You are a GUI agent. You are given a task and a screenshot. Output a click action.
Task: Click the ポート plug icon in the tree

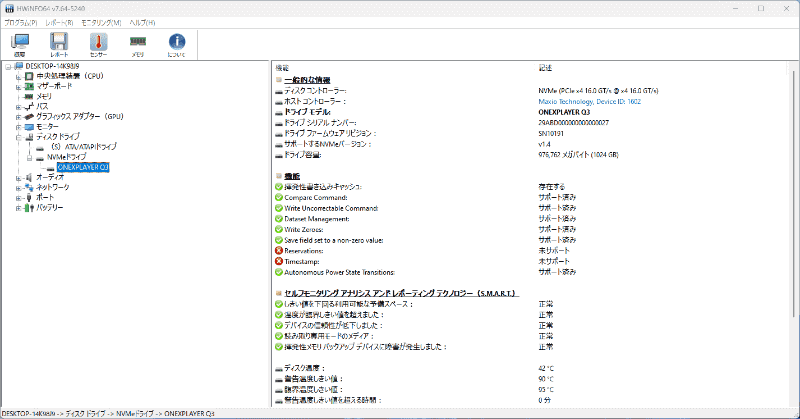click(29, 198)
